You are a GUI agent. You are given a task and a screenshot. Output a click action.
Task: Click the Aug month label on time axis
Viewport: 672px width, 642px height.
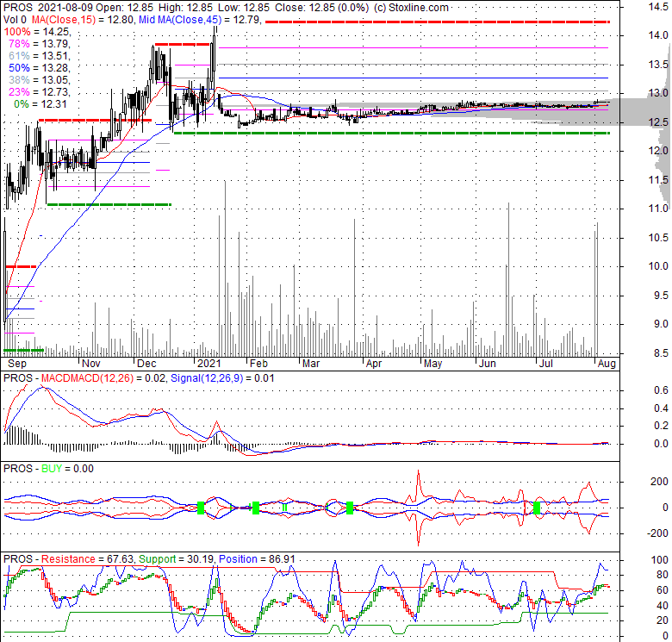pos(607,364)
